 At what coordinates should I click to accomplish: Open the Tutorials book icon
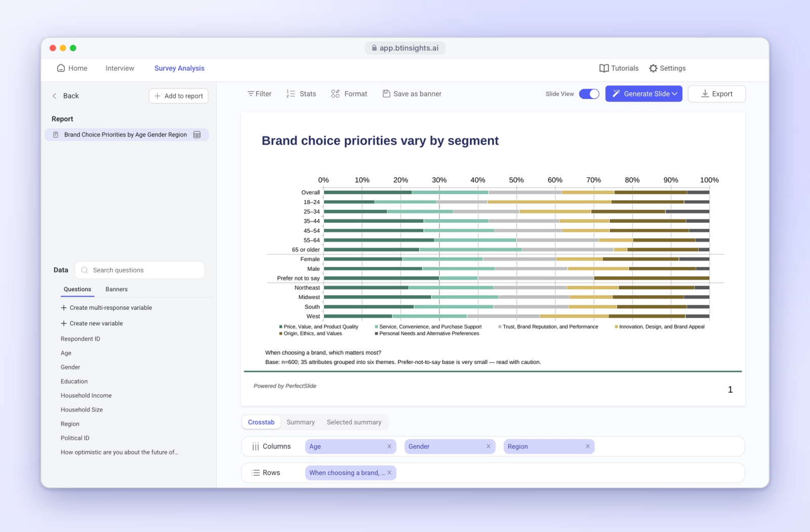click(604, 68)
